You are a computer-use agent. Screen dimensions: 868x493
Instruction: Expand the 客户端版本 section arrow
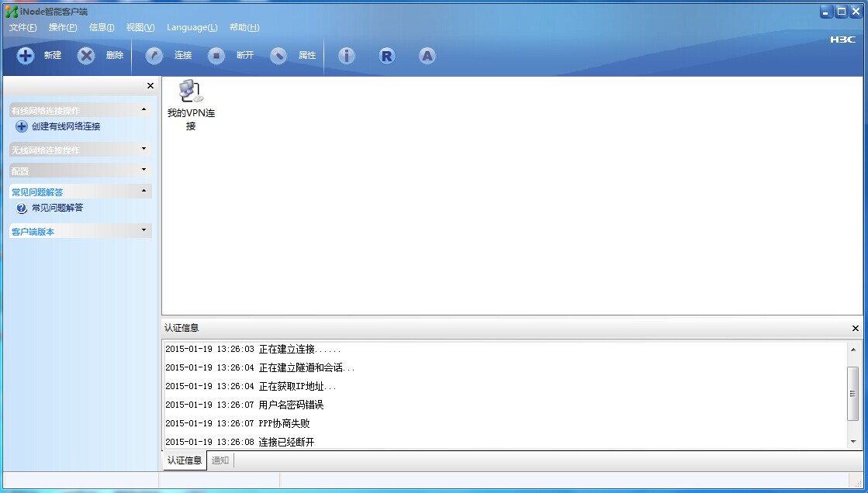tap(144, 229)
